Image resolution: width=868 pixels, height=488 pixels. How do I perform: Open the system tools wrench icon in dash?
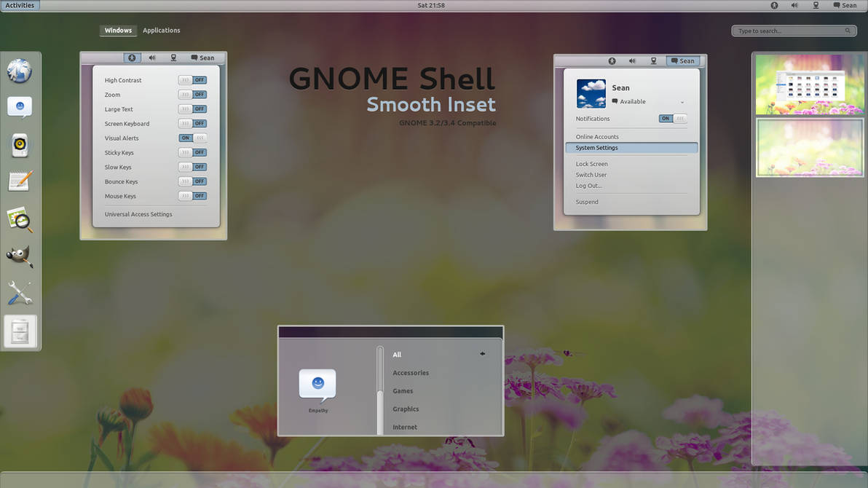coord(20,293)
